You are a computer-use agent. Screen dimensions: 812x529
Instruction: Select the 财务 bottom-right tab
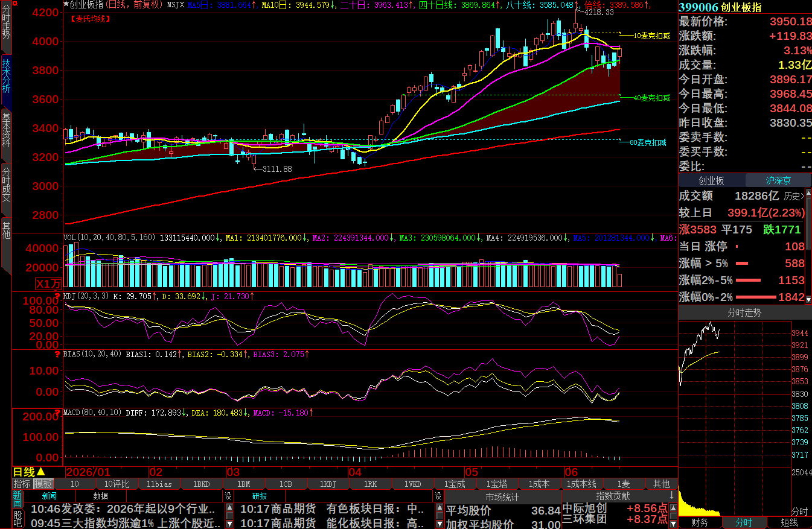[700, 522]
